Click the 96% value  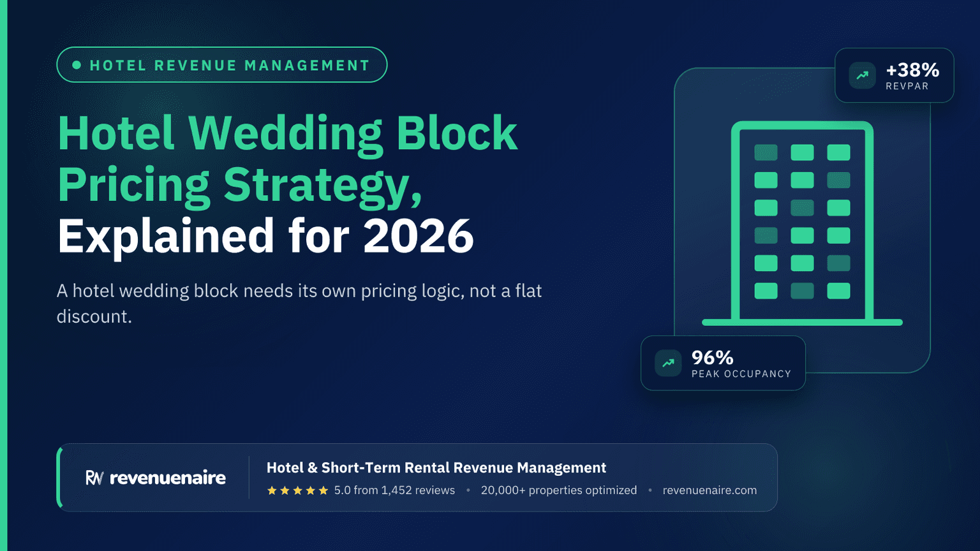tap(713, 357)
